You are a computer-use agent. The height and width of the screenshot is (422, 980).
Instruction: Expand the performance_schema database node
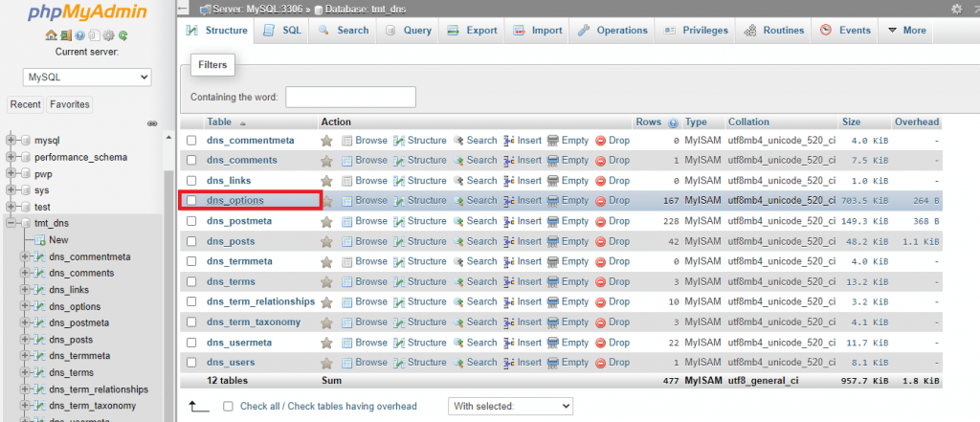tap(11, 158)
